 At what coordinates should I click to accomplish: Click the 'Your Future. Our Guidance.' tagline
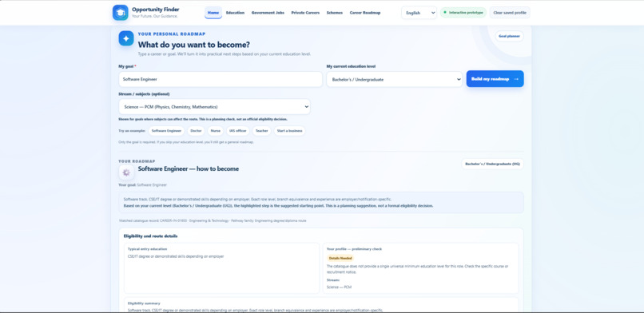coord(155,17)
